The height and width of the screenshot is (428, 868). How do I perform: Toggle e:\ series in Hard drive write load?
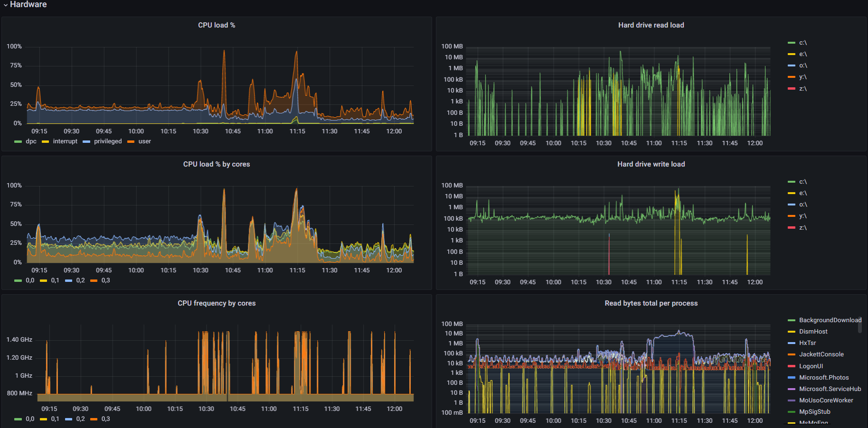803,193
